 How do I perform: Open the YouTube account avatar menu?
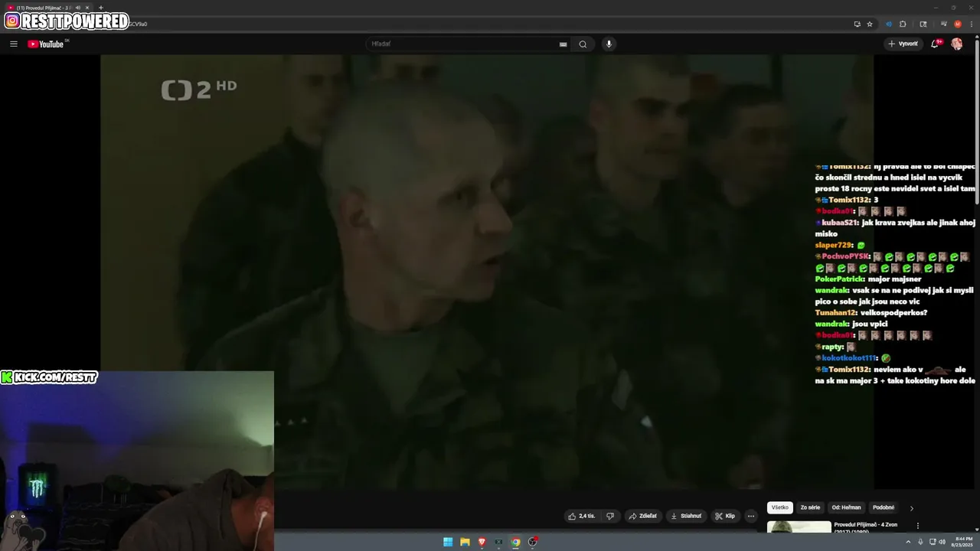click(x=957, y=44)
